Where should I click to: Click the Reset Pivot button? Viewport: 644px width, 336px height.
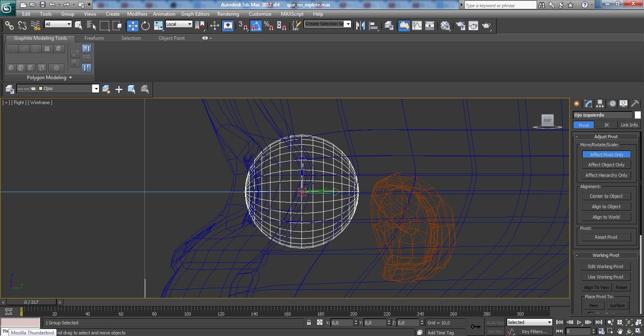coord(606,237)
